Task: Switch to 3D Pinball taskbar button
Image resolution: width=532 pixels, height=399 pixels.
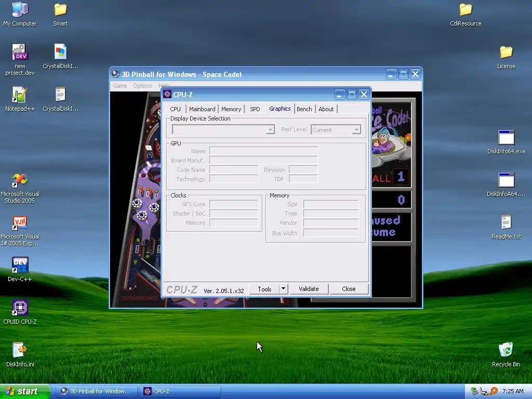Action: click(96, 391)
